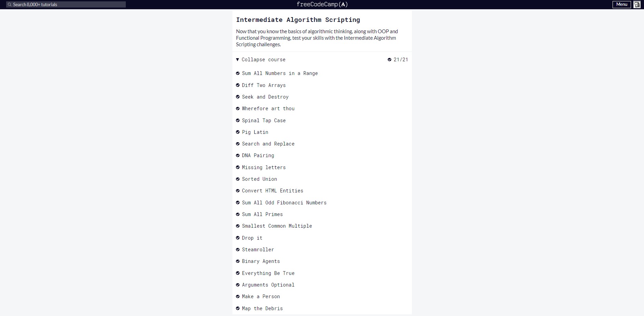Click checkmark icon beside Smallest Common Multiple
The image size is (644, 316).
pyautogui.click(x=238, y=226)
